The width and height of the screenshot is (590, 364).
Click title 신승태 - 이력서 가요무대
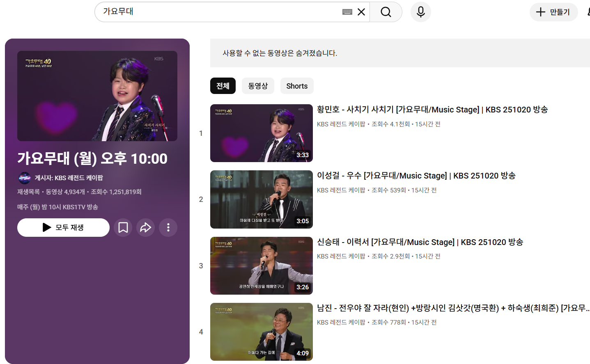[x=420, y=242]
